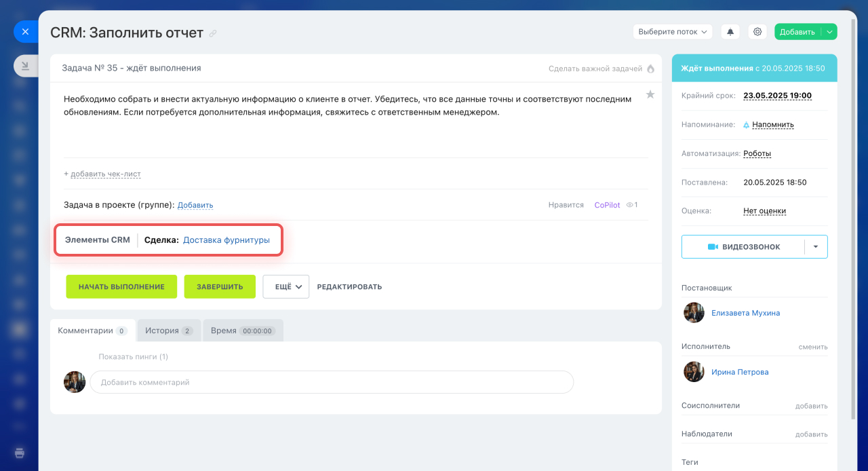Click the bell notification icon
Screen dimensions: 868x471
coord(730,32)
